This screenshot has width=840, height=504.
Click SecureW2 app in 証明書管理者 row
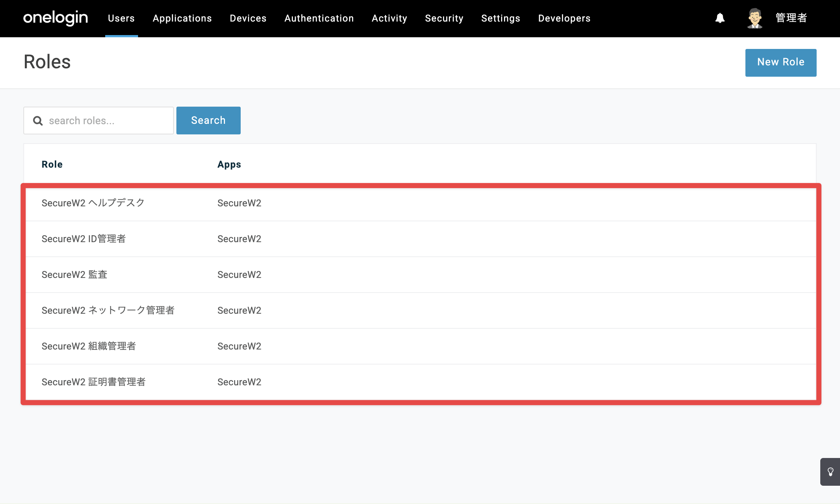click(x=240, y=382)
